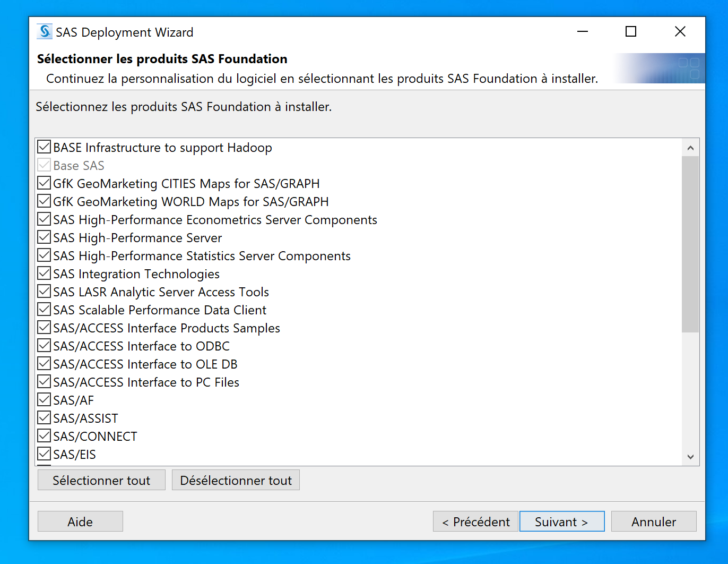Toggle GfK GeoMarketing WORLD Maps checkbox
The height and width of the screenshot is (564, 728).
coord(45,201)
